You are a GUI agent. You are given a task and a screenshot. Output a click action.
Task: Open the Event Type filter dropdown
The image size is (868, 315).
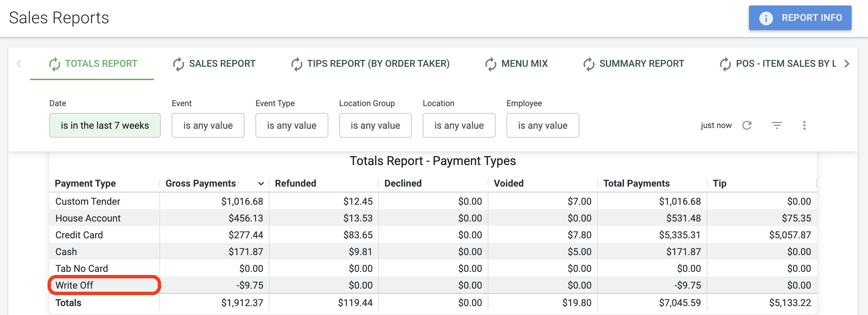click(292, 125)
